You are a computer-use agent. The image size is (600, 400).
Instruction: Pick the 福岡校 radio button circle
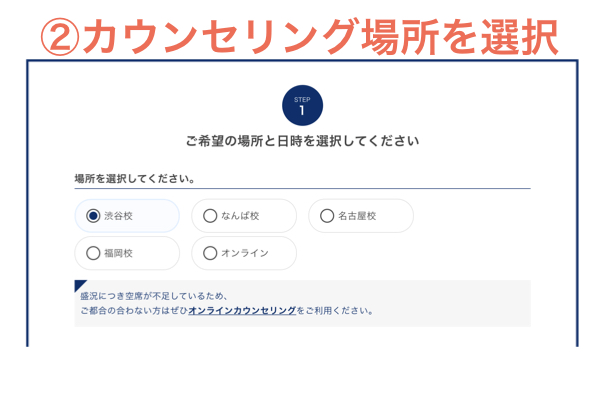click(94, 253)
